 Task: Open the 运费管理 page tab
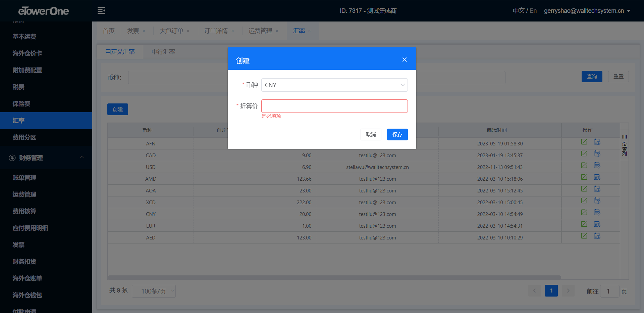pyautogui.click(x=260, y=31)
